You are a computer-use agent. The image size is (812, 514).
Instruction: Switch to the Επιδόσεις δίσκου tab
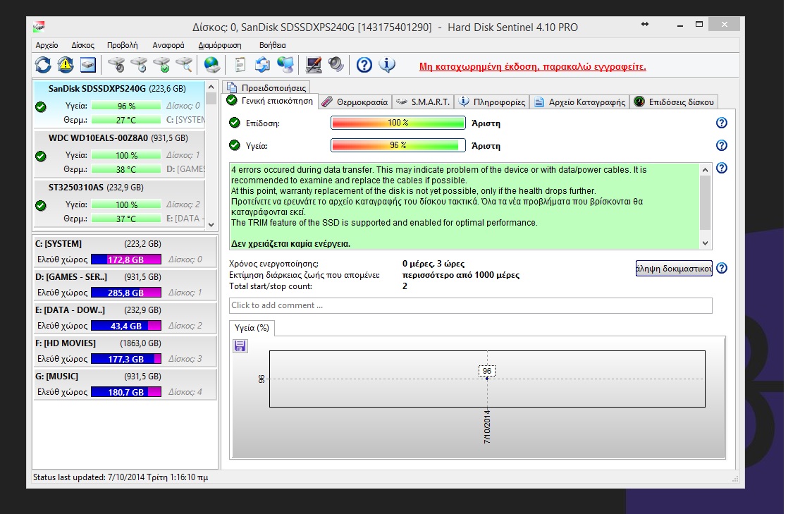click(674, 102)
